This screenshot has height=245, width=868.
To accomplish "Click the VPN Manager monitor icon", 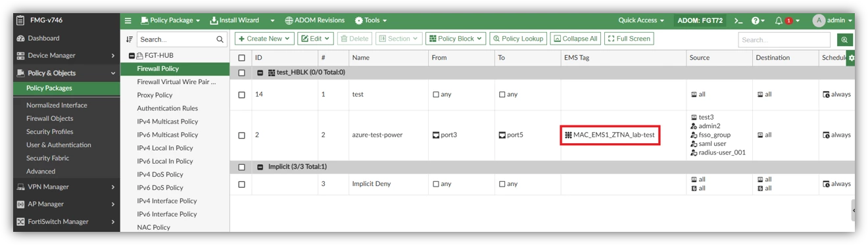I will 20,187.
